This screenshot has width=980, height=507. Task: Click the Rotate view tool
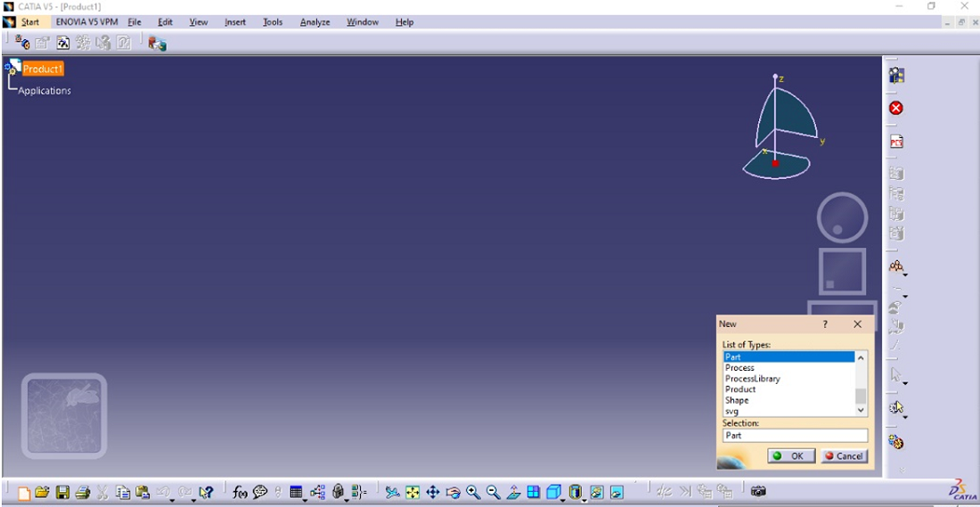(x=453, y=492)
